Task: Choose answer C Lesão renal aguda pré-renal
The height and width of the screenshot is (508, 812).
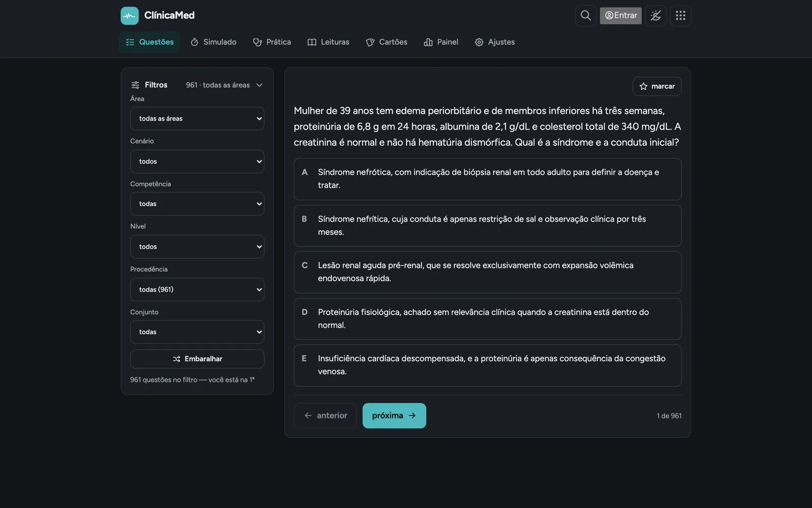Action: 488,272
